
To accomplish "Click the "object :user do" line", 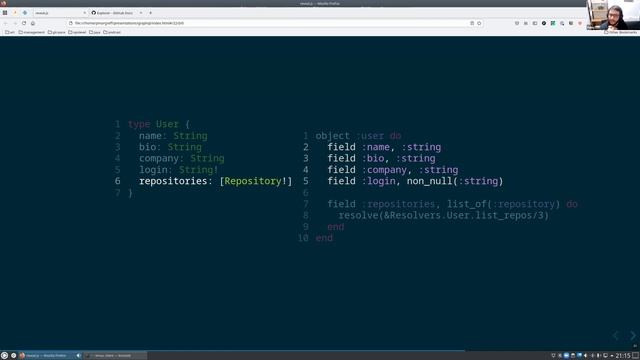I will point(358,136).
